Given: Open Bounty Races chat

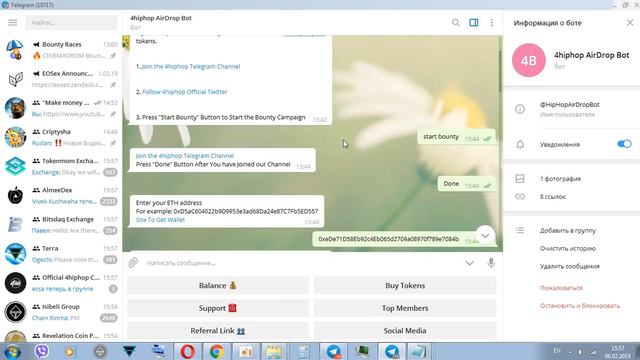Looking at the screenshot, I should [61, 50].
